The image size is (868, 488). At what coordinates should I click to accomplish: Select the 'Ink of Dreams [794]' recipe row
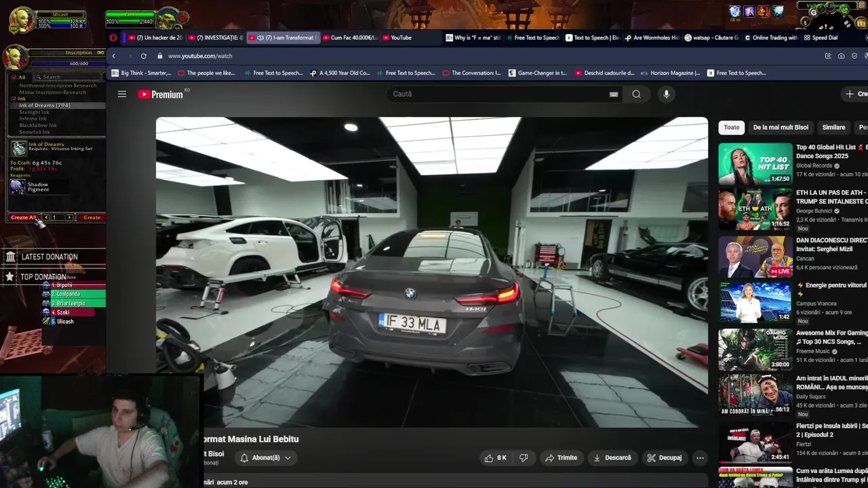pyautogui.click(x=58, y=106)
